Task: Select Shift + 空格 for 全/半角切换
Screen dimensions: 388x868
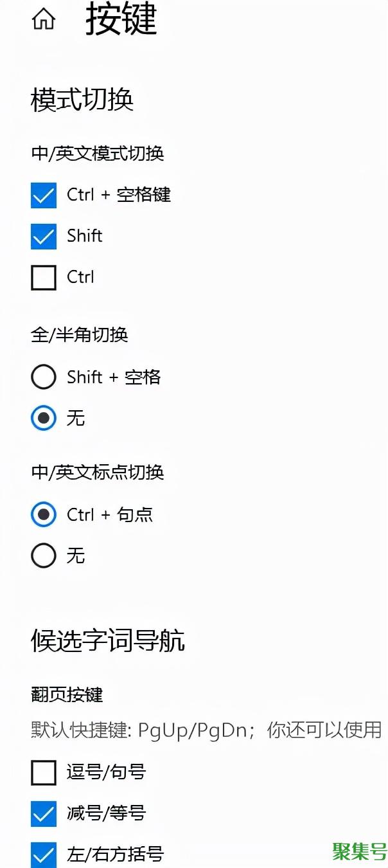Action: 43,377
